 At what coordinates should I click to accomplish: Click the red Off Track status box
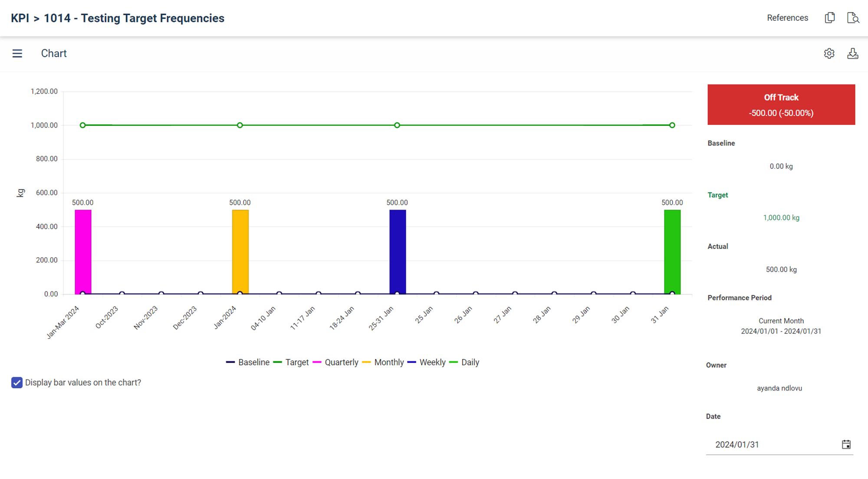click(781, 105)
